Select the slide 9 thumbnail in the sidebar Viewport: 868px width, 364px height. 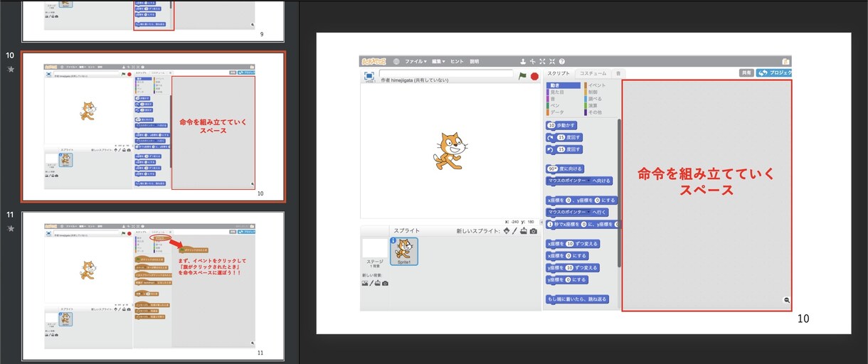[153, 21]
